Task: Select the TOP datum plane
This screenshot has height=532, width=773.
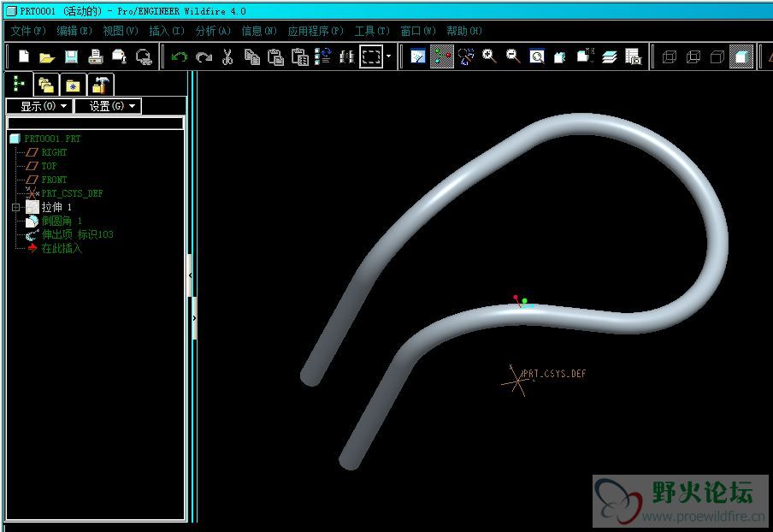Action: [x=49, y=166]
